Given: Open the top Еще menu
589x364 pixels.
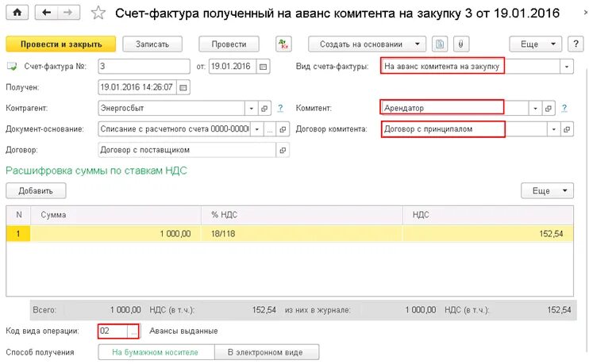Looking at the screenshot, I should (535, 44).
